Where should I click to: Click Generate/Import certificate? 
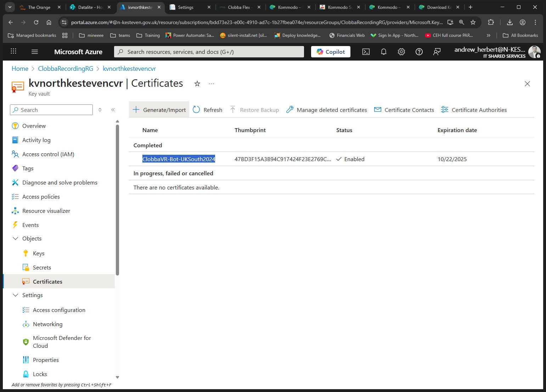click(x=159, y=110)
